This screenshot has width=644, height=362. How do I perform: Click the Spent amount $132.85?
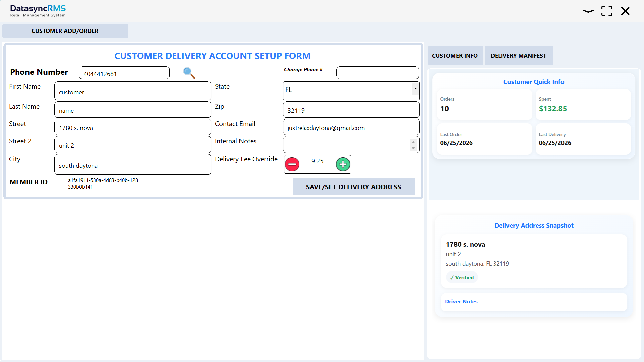[x=553, y=109]
